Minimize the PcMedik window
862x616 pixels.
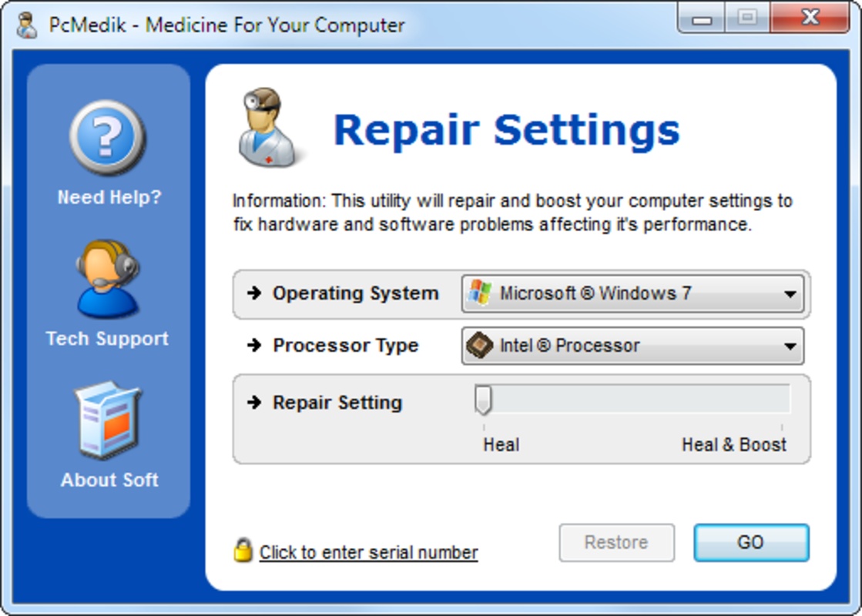coord(702,18)
